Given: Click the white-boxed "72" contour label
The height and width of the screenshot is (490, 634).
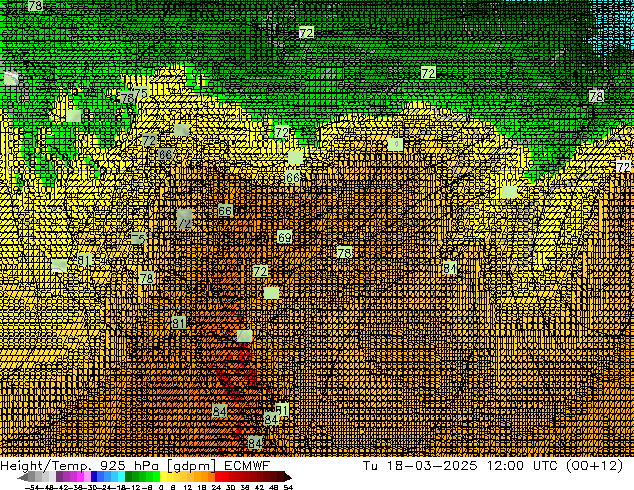Looking at the screenshot, I should coord(623,167).
